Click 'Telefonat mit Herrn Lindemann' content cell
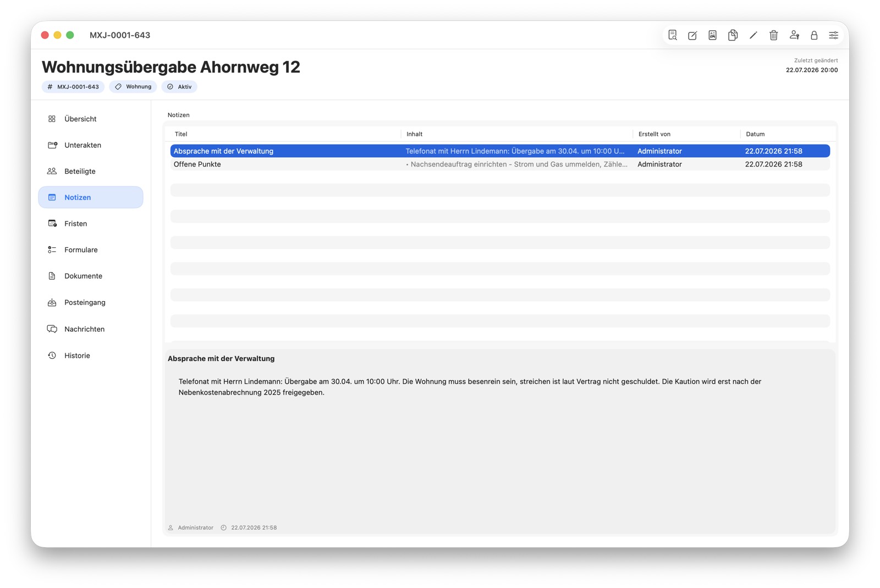Viewport: 880px width, 588px height. [x=515, y=151]
